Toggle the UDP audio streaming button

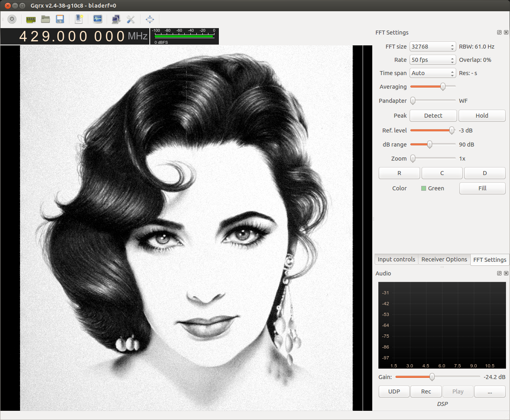pyautogui.click(x=394, y=391)
